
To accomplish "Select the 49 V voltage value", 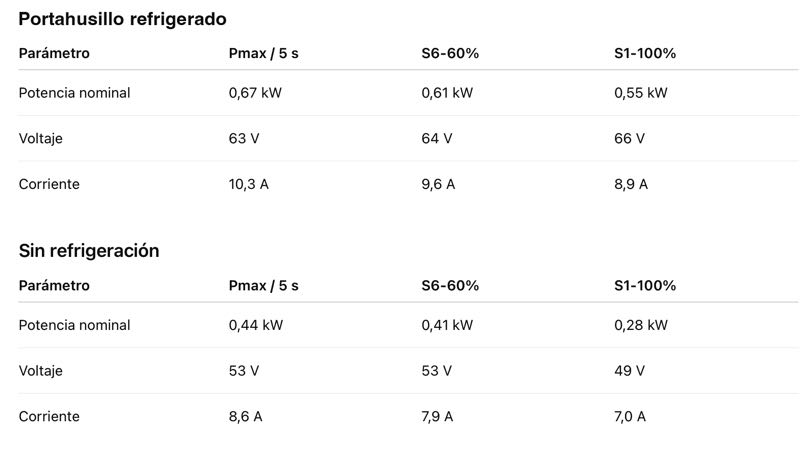I will point(629,370).
